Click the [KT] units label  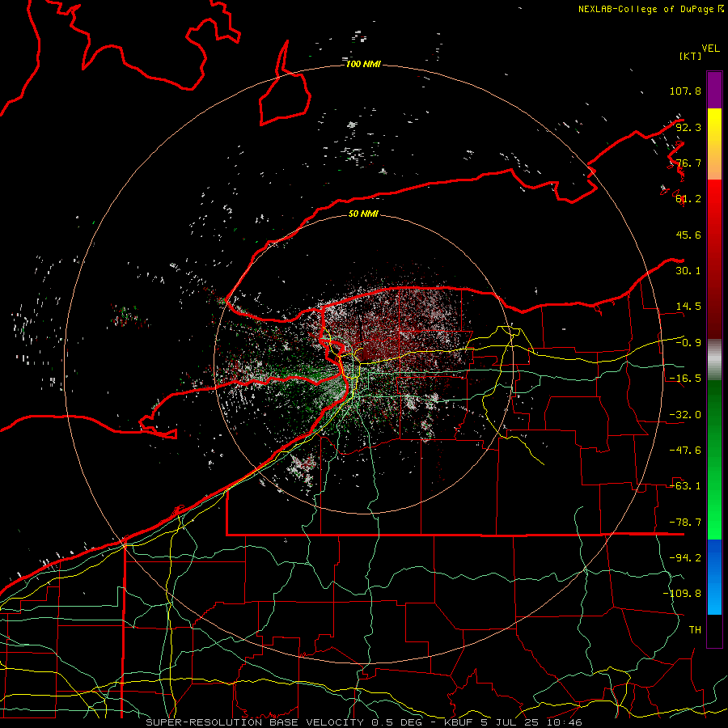pos(690,56)
